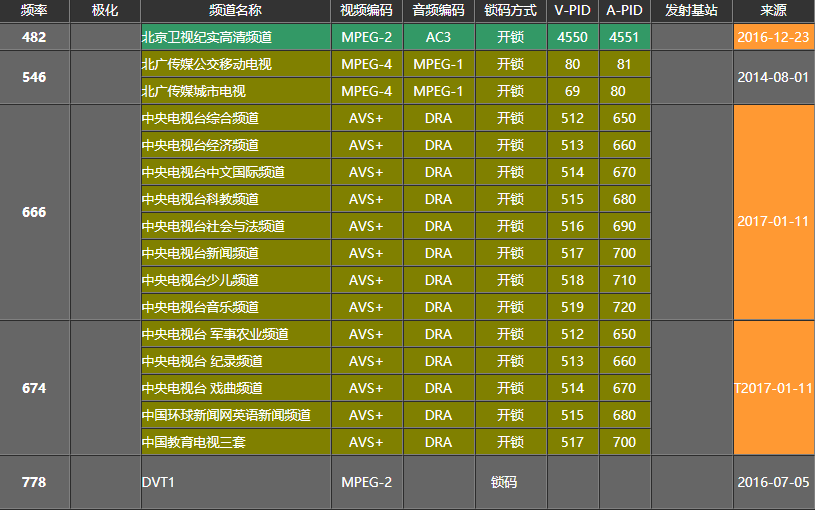
Task: Click source date T2017-01-11 for 674
Action: tap(773, 388)
